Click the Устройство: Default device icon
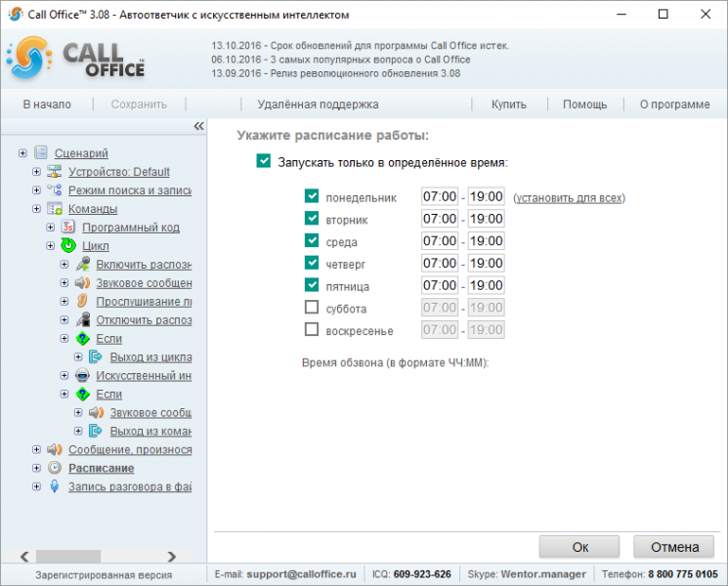728x586 pixels. coord(55,171)
